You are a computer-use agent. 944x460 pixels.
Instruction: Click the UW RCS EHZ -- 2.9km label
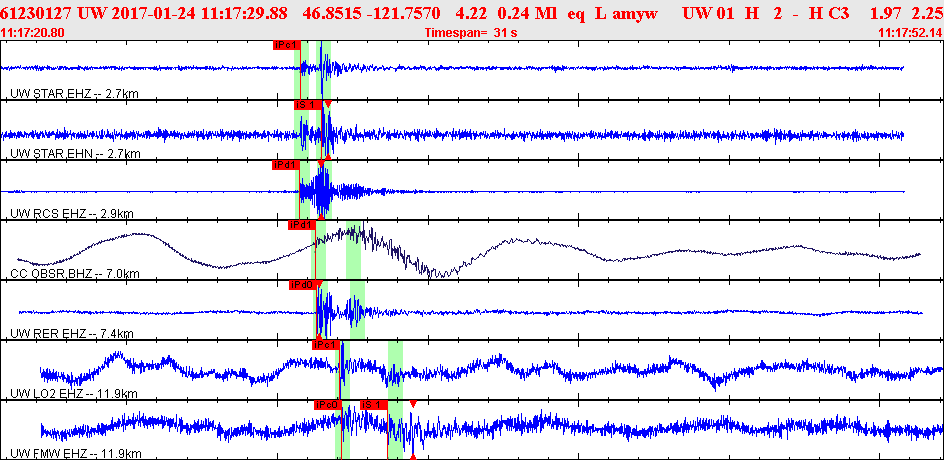[72, 214]
